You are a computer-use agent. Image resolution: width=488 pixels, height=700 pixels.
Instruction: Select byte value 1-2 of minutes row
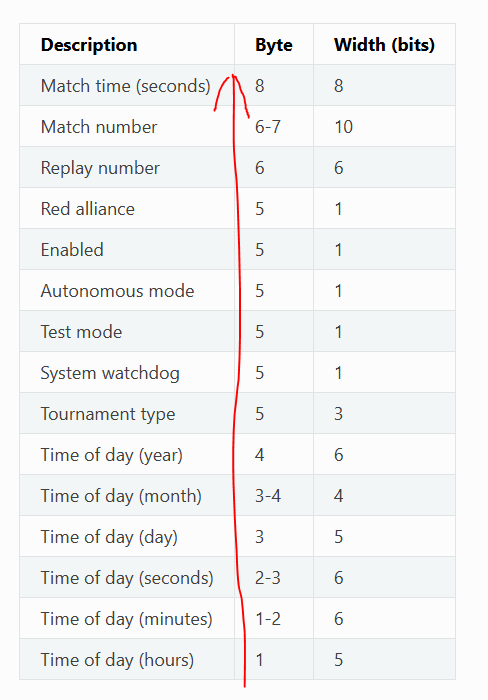268,619
